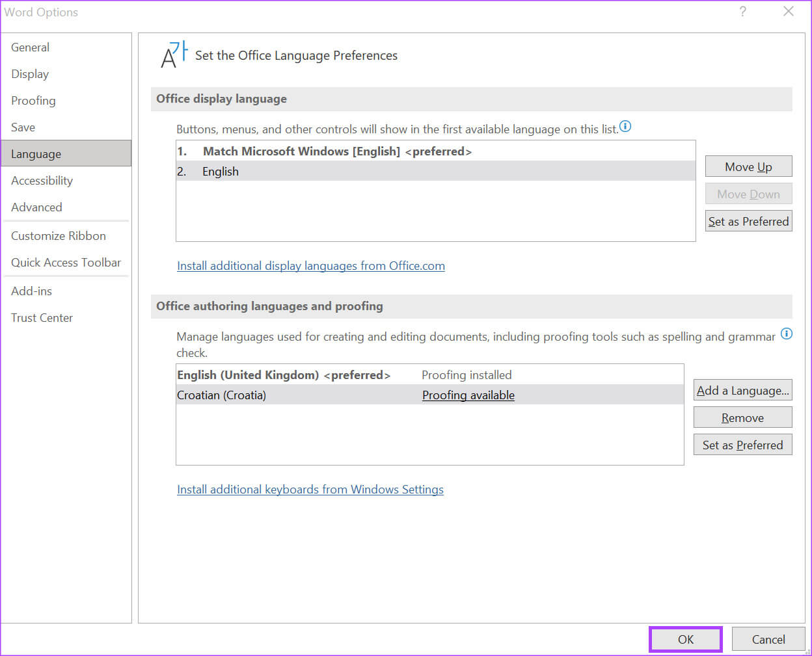Click the Proofing installed status text
Viewport: 812px width, 656px height.
467,374
